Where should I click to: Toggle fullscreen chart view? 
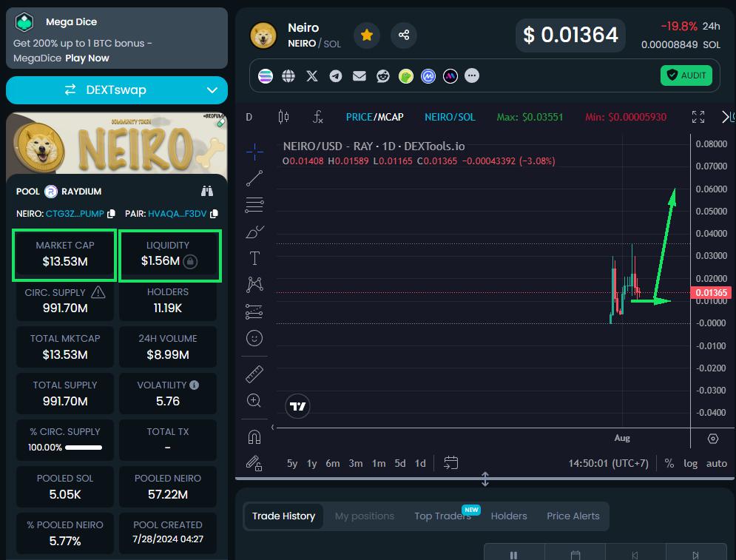pyautogui.click(x=698, y=117)
